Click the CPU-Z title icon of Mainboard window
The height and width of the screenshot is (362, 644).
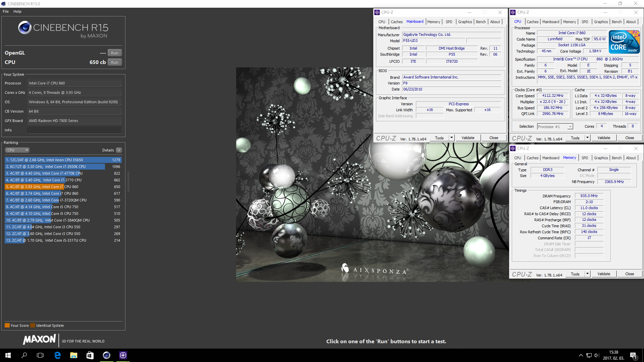coord(377,12)
